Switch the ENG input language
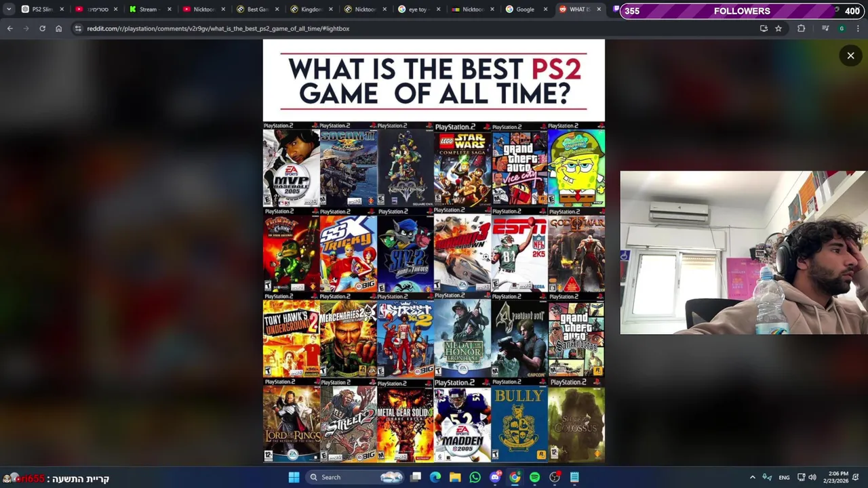 [784, 477]
